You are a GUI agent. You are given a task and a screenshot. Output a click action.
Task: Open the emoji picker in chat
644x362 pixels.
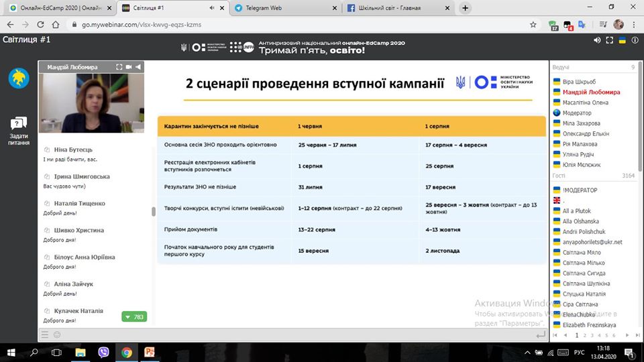pos(57,335)
